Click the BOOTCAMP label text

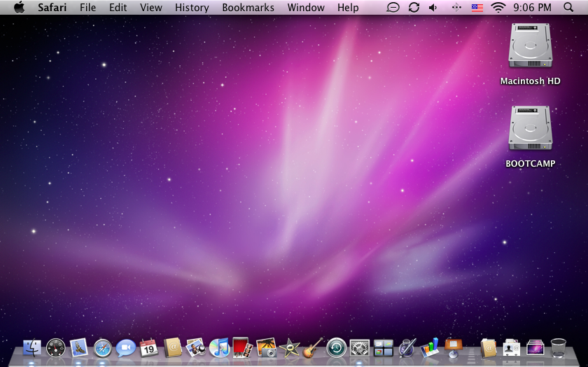[531, 164]
